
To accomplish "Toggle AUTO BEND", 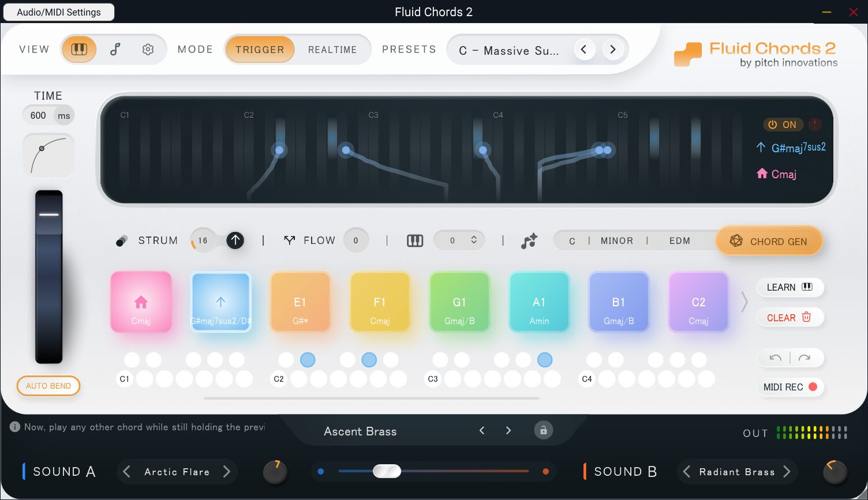I will click(x=48, y=386).
